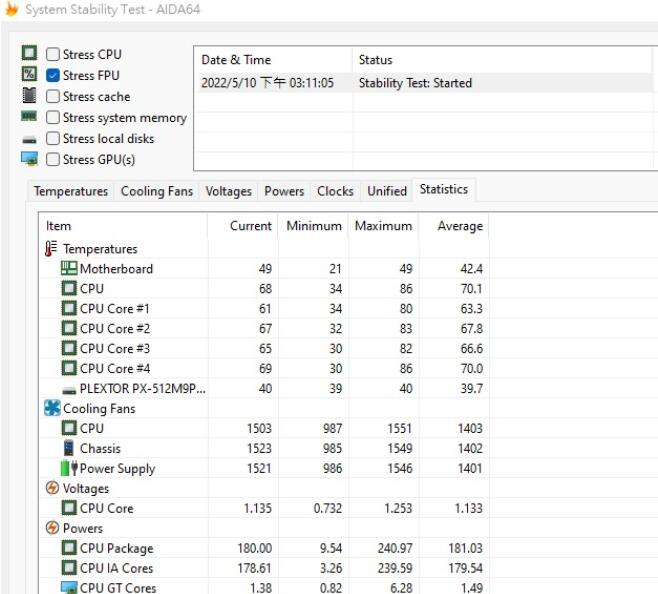Screen dimensions: 658x594
Task: Select the Stability Test: Started log entry
Action: [x=415, y=83]
